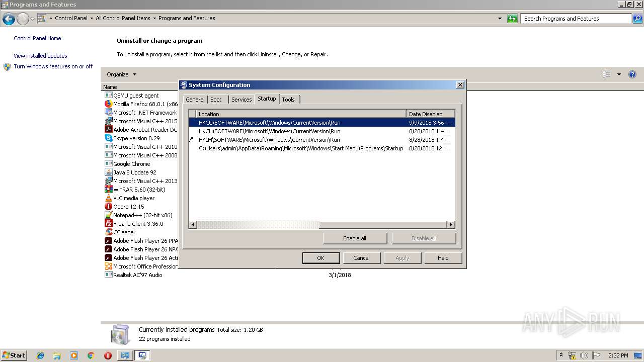Expand All Control Panel Items breadcrumb arrow

154,19
